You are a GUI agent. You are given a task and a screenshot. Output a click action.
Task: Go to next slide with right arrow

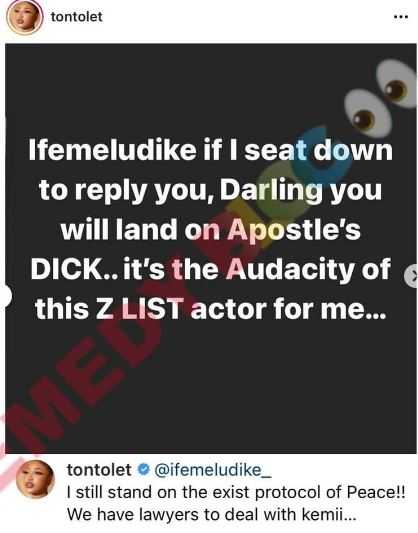pos(411,276)
